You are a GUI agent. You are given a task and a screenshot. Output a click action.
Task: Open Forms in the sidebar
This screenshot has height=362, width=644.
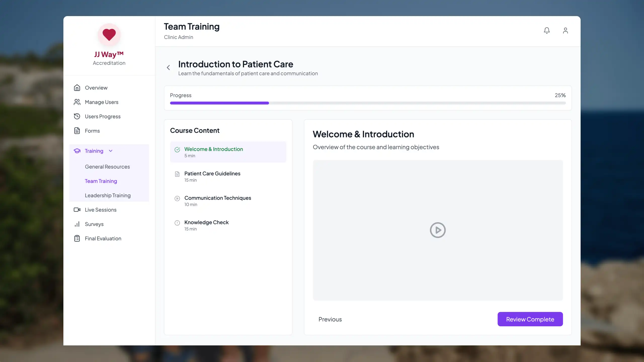tap(109, 131)
